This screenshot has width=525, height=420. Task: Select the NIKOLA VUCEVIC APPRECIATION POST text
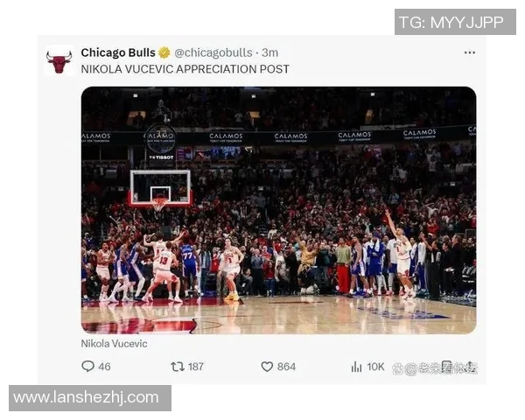tap(185, 69)
